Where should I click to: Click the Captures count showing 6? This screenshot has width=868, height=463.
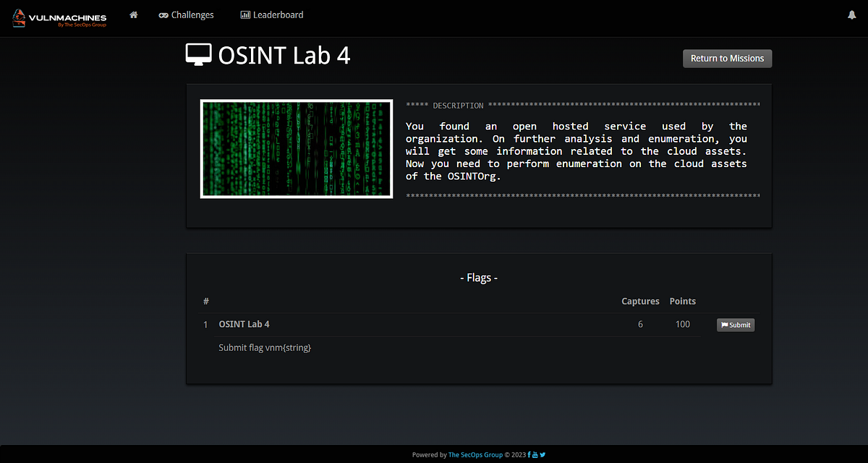(x=640, y=324)
